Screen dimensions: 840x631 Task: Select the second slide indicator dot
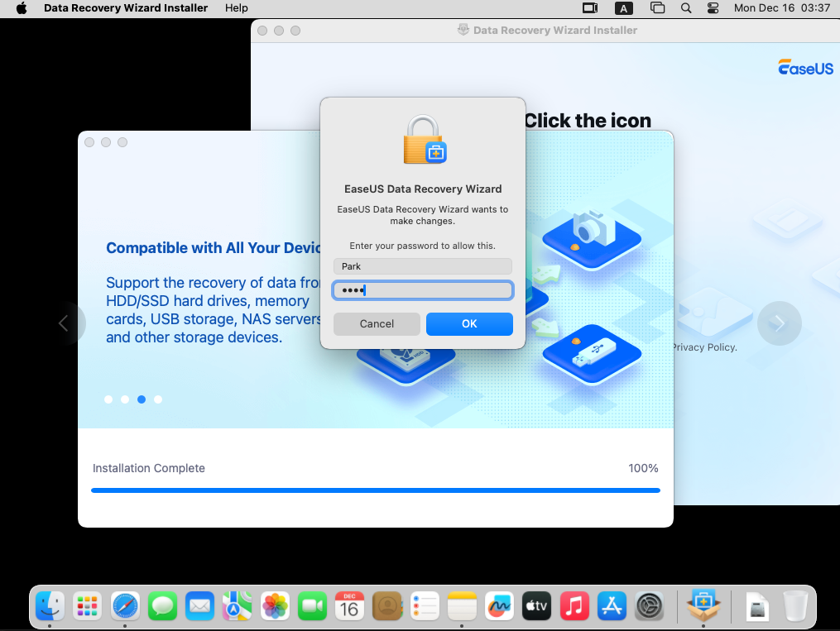125,399
